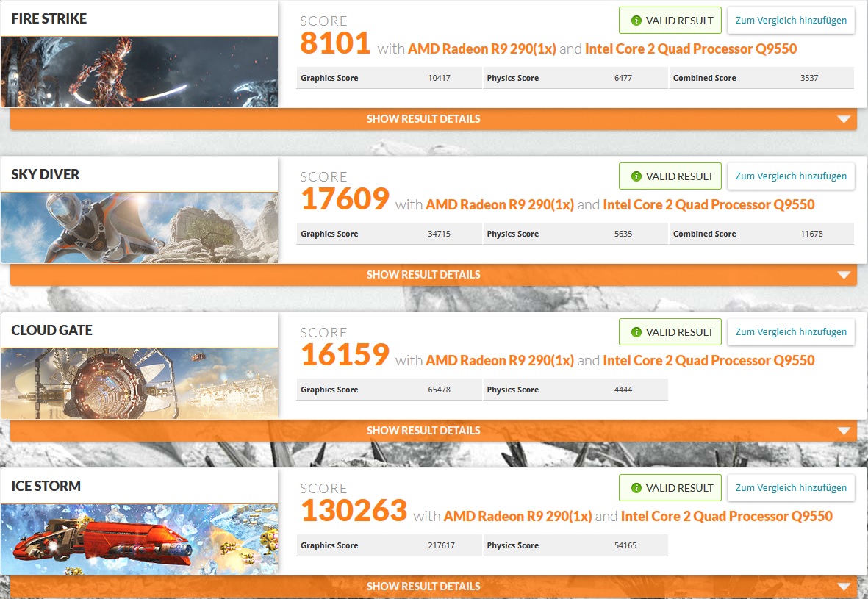Click the overall score 130263
The height and width of the screenshot is (599, 868).
click(354, 511)
